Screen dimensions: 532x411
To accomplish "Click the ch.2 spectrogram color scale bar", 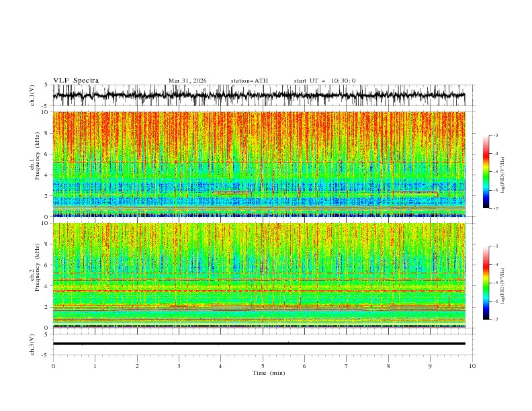I will (x=486, y=283).
